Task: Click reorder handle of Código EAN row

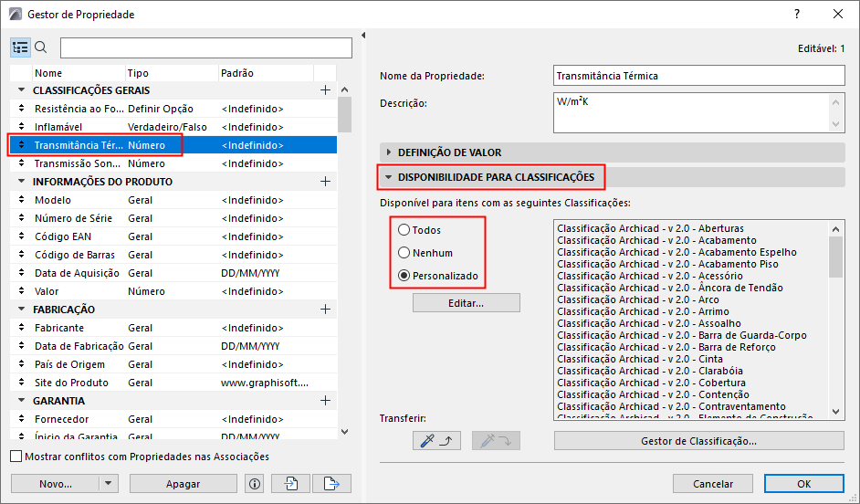Action: [x=21, y=236]
